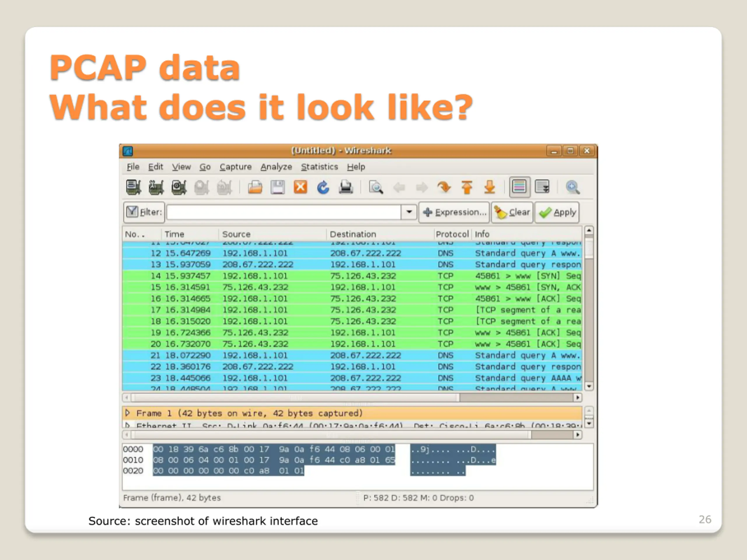Focus the display filter text field
The image size is (747, 560).
click(x=284, y=212)
